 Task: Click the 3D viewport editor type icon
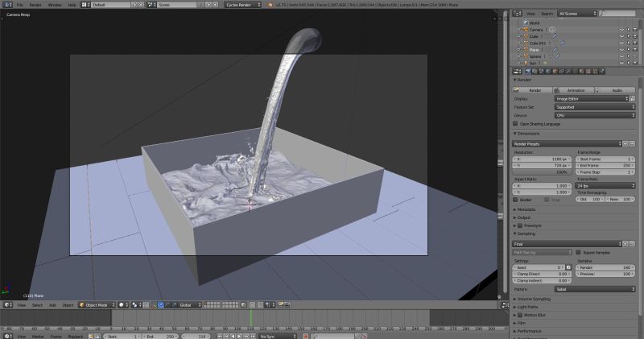tap(8, 305)
